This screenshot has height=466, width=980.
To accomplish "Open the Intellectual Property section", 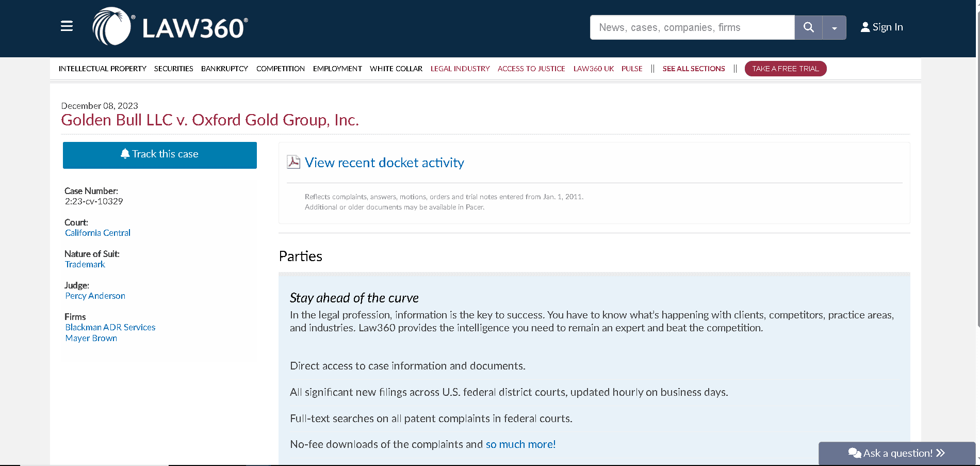I will pyautogui.click(x=103, y=69).
